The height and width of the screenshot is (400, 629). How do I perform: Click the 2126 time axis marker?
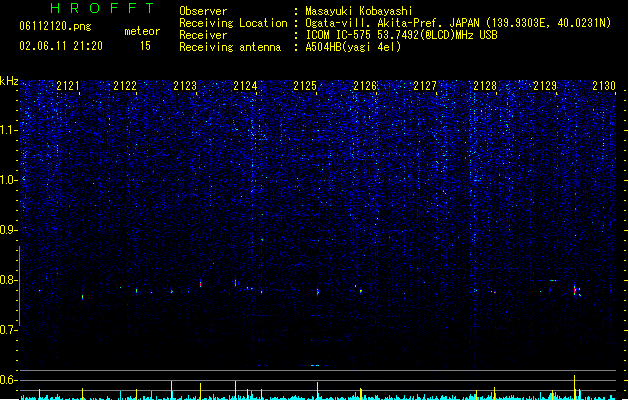point(365,86)
